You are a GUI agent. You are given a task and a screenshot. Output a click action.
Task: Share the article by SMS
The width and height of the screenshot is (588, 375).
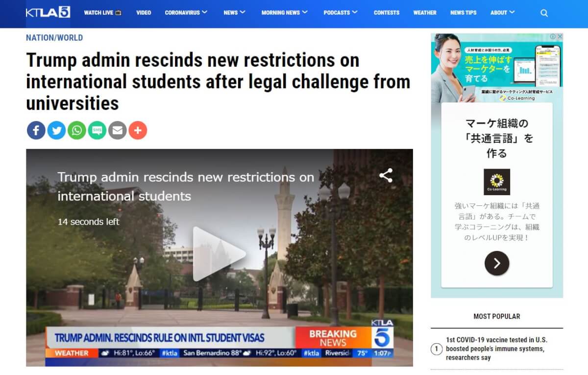97,130
